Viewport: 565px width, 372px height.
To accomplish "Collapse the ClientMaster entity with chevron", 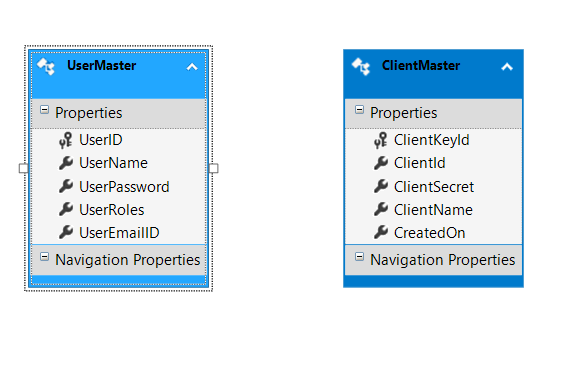I will [x=507, y=67].
